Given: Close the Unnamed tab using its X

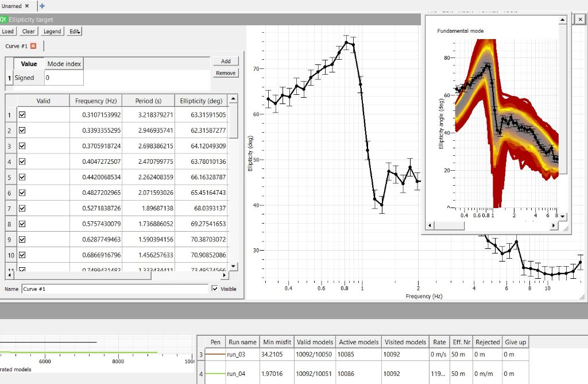Looking at the screenshot, I should click(x=27, y=6).
